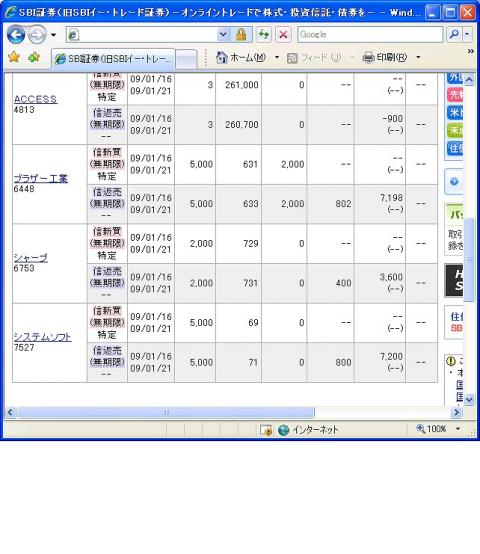
Task: Open the システムソフト stock link
Action: click(42, 337)
